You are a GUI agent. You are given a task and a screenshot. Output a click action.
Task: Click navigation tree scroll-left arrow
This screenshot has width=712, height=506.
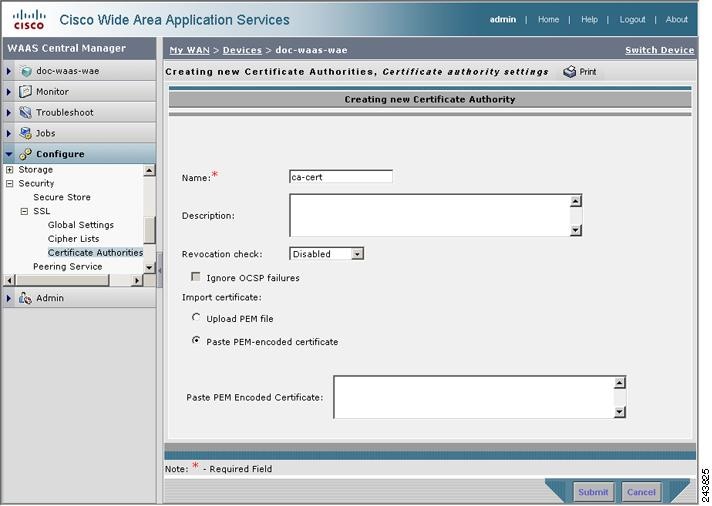coord(9,280)
